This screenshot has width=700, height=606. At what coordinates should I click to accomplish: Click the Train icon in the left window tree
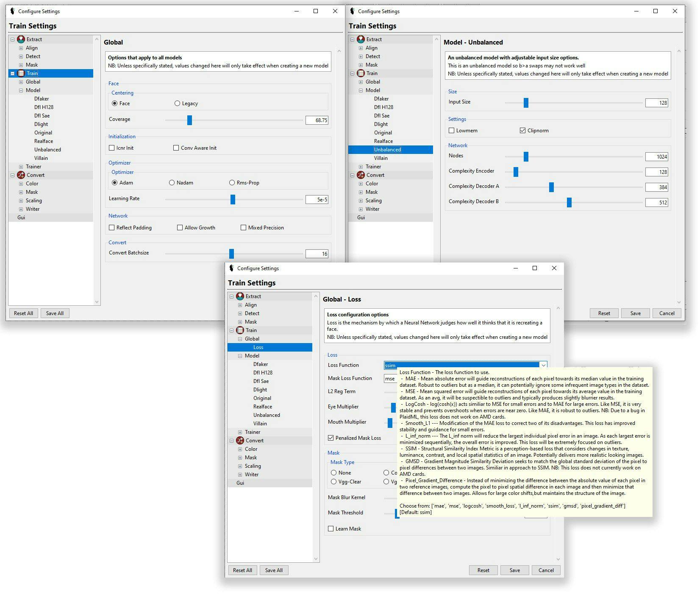(x=21, y=73)
